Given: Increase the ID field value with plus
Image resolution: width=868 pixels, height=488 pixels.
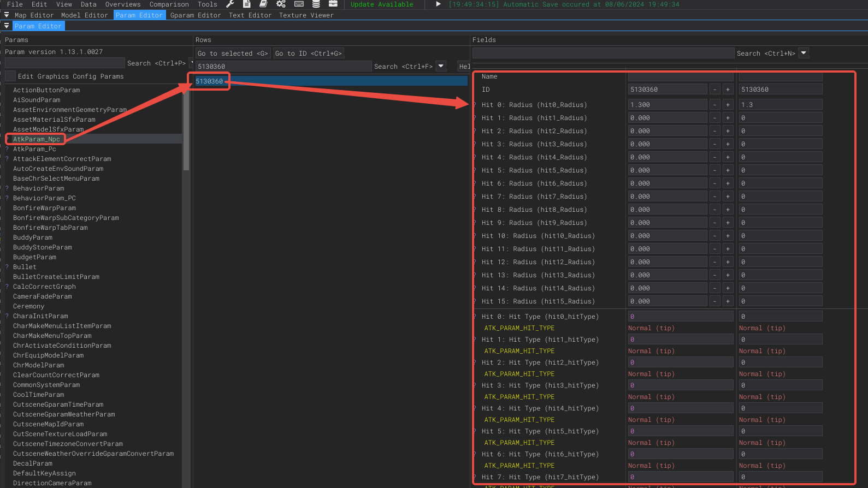Looking at the screenshot, I should (x=728, y=90).
